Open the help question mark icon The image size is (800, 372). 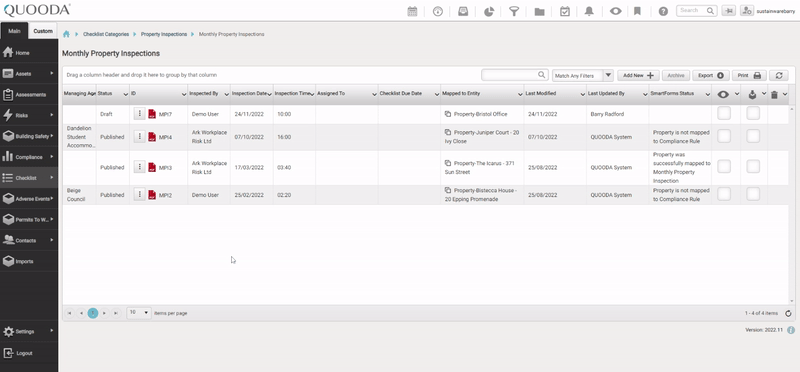click(x=663, y=11)
